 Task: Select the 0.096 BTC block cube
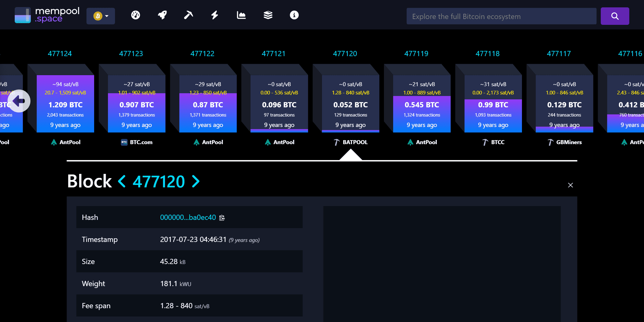pos(279,104)
